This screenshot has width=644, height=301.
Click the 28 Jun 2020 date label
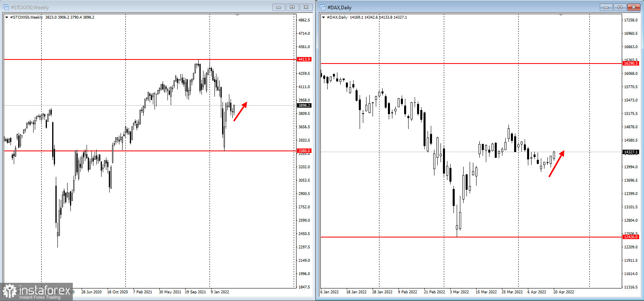coord(91,292)
